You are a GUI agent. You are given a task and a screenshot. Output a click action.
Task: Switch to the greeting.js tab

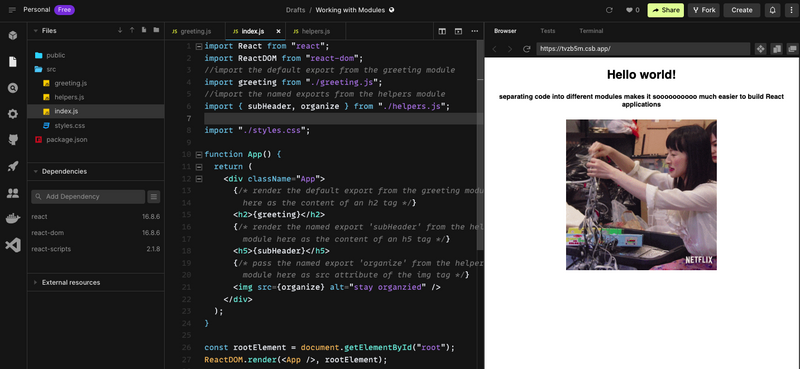click(195, 31)
